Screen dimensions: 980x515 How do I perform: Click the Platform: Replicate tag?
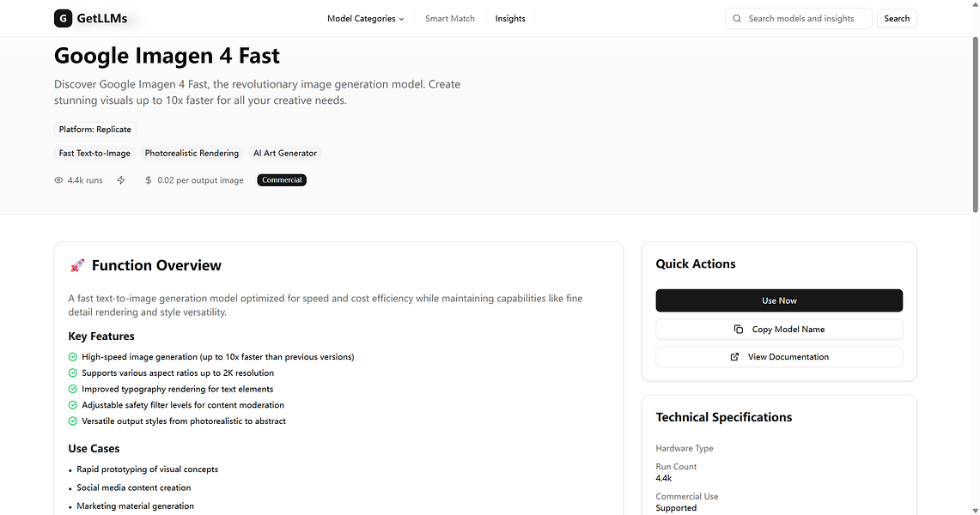95,130
